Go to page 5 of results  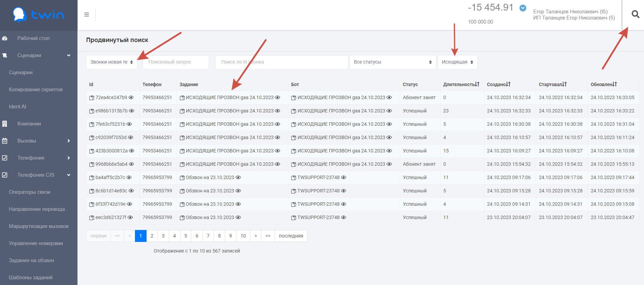coord(186,236)
